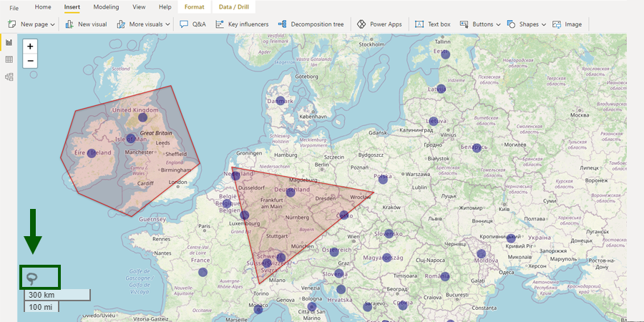The width and height of the screenshot is (644, 322).
Task: Select the Eesti data point
Action: 445,54
